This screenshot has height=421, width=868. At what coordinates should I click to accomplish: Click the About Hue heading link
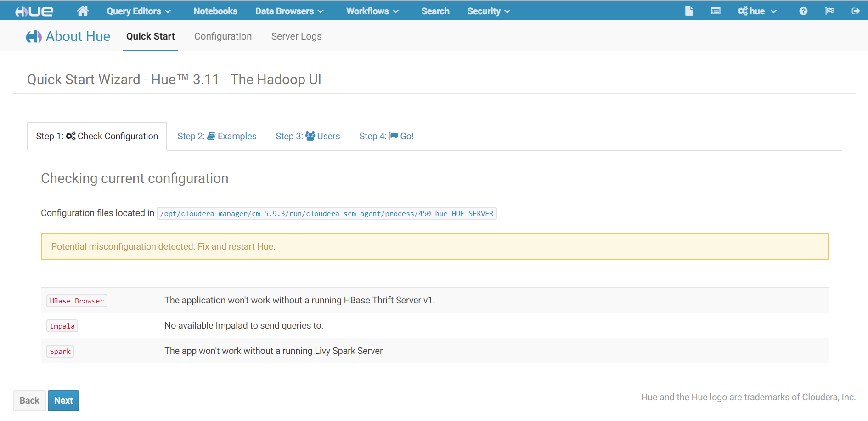(78, 36)
